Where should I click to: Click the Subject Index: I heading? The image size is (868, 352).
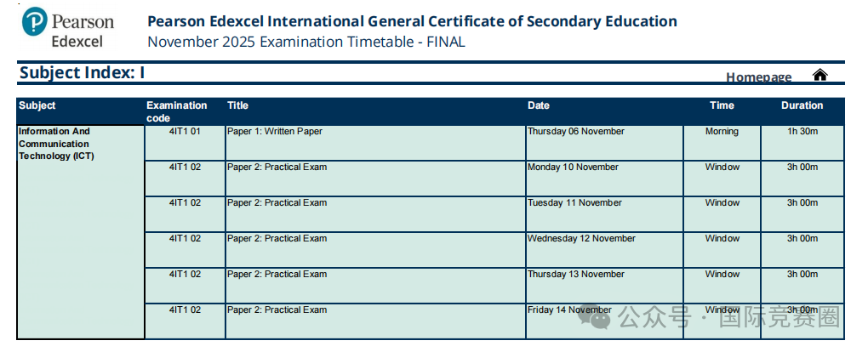tap(82, 72)
